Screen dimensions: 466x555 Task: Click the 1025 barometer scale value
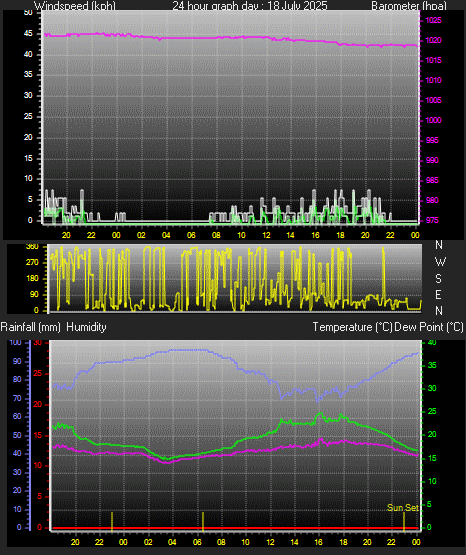coord(433,20)
